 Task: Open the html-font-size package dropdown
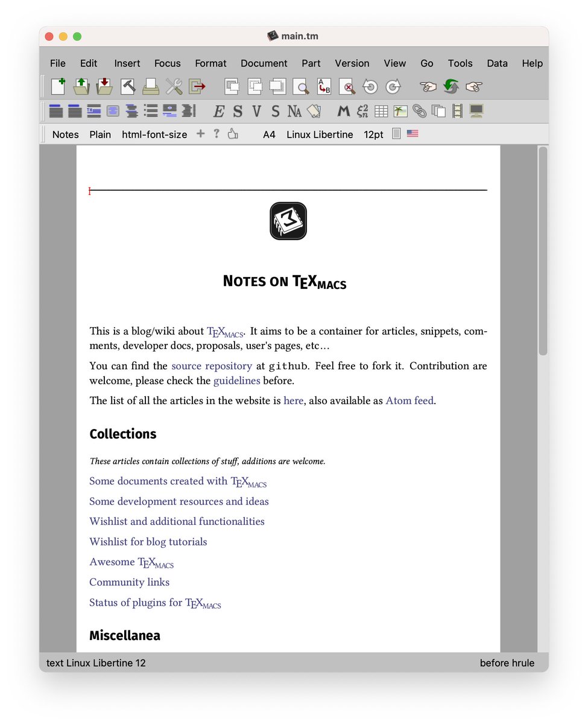[x=154, y=135]
